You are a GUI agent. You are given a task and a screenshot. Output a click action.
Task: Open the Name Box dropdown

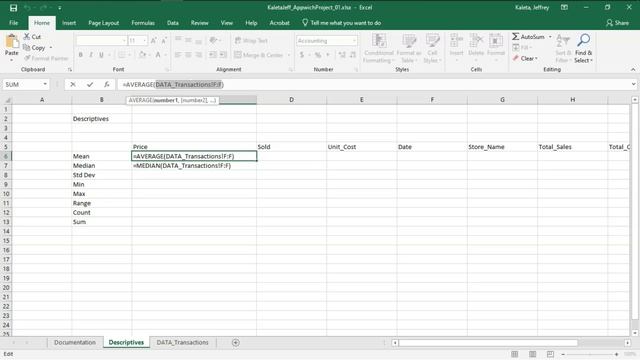[45, 84]
